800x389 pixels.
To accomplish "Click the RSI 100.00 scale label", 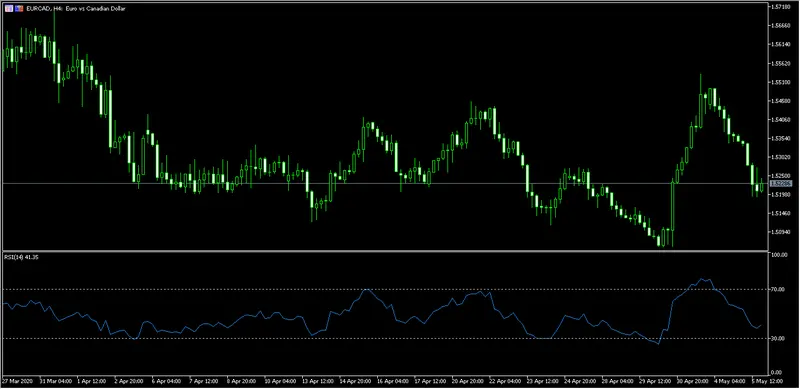I will (779, 255).
